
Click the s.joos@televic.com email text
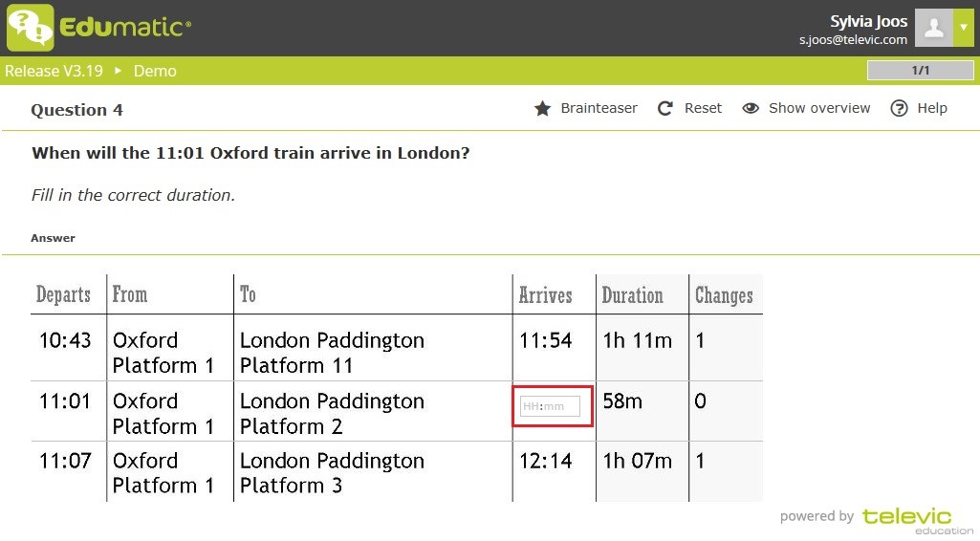[853, 40]
